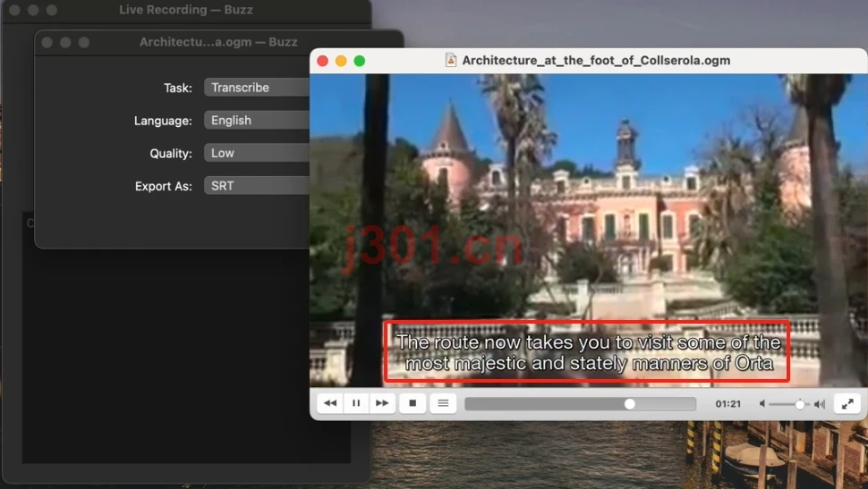868x489 pixels.
Task: Fast-forward the video in the player
Action: pyautogui.click(x=382, y=403)
